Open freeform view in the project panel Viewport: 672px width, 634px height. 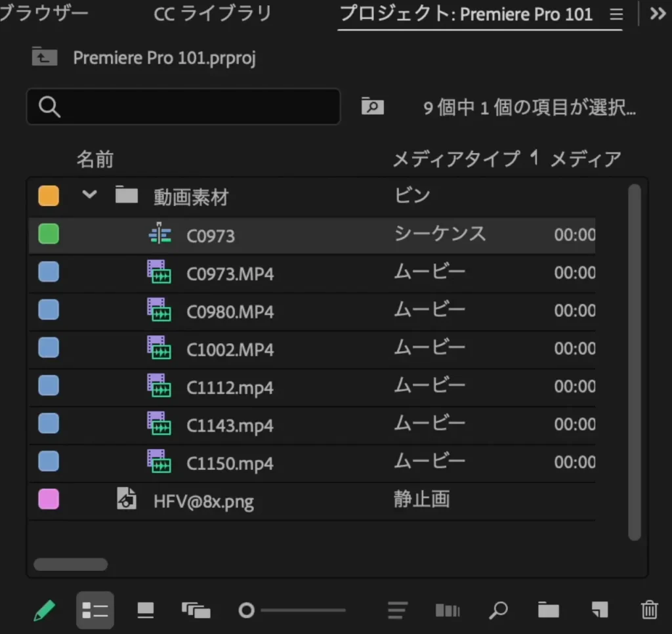click(196, 610)
